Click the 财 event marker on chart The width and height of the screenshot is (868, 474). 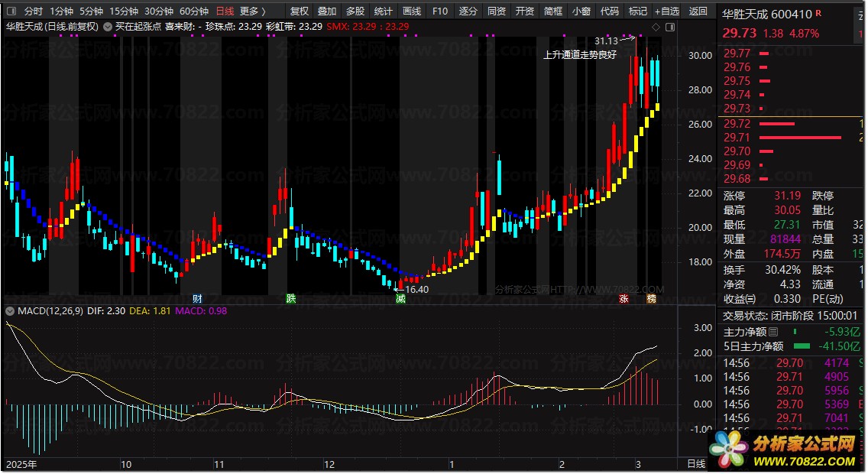tap(197, 298)
